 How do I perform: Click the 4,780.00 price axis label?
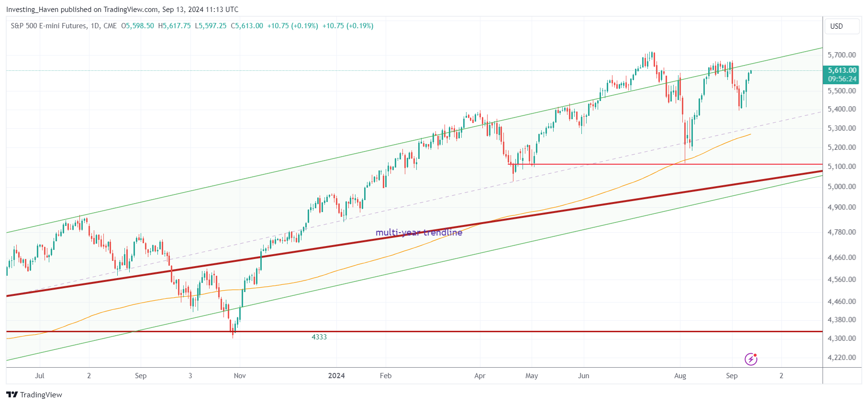point(842,232)
